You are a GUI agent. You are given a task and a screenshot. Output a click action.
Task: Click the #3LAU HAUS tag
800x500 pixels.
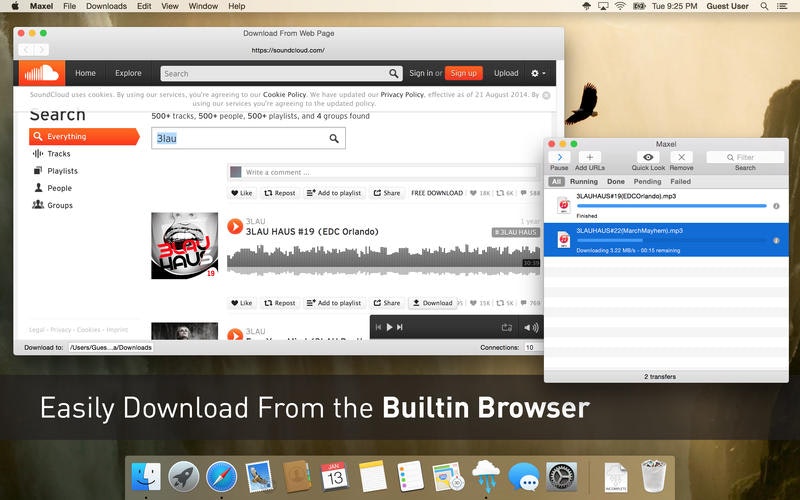(515, 232)
